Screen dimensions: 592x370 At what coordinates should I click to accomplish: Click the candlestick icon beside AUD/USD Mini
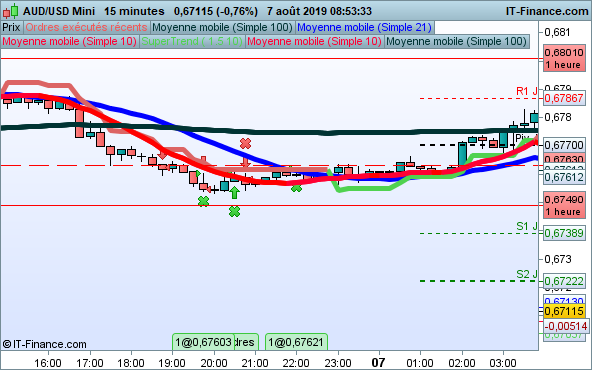(11, 11)
